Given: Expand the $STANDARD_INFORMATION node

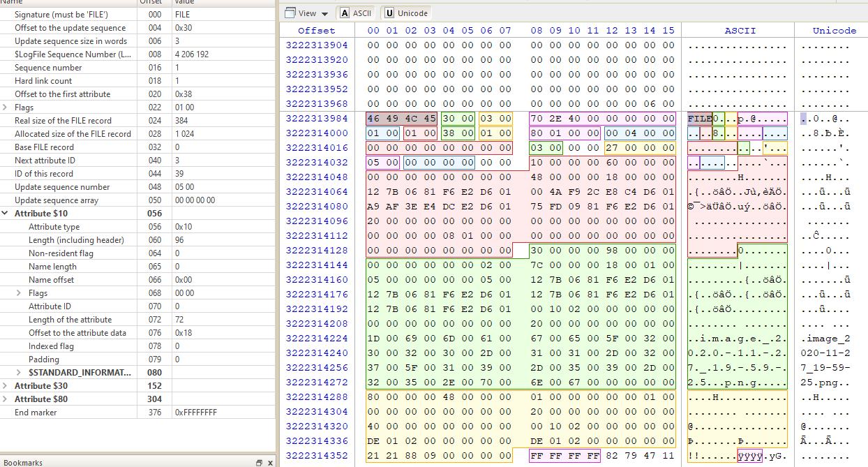Looking at the screenshot, I should 20,373.
